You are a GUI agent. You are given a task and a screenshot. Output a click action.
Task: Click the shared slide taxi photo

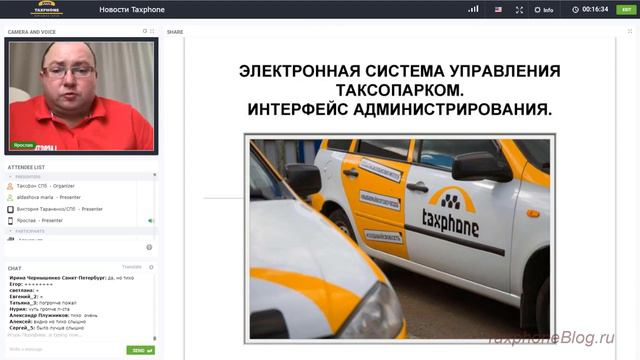tap(400, 239)
